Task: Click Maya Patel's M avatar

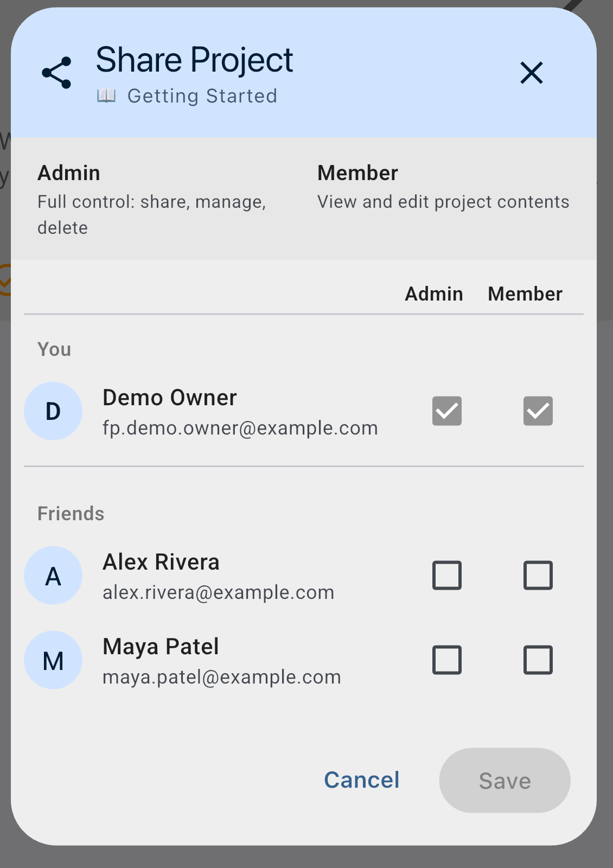Action: tap(53, 660)
